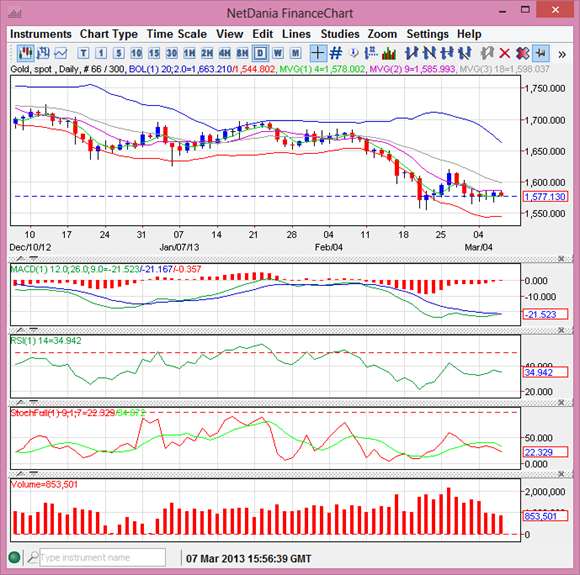Switch to 2H timeframe
This screenshot has height=575, width=580.
207,53
